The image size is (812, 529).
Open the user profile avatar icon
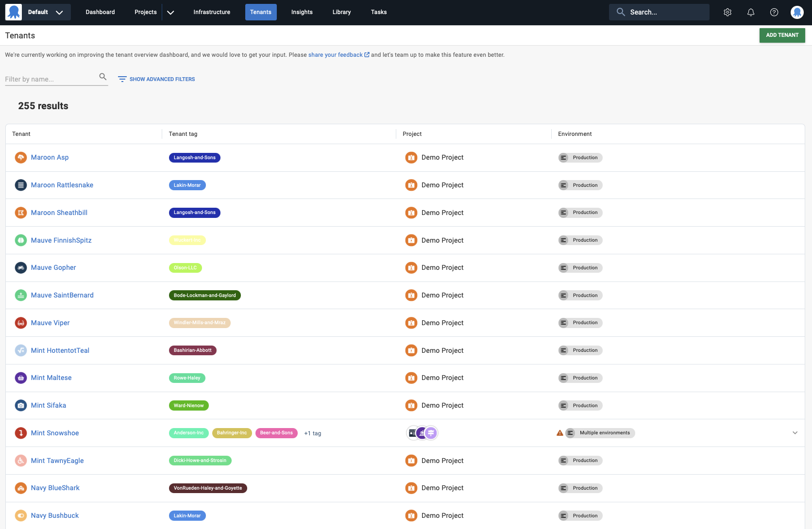coord(797,12)
